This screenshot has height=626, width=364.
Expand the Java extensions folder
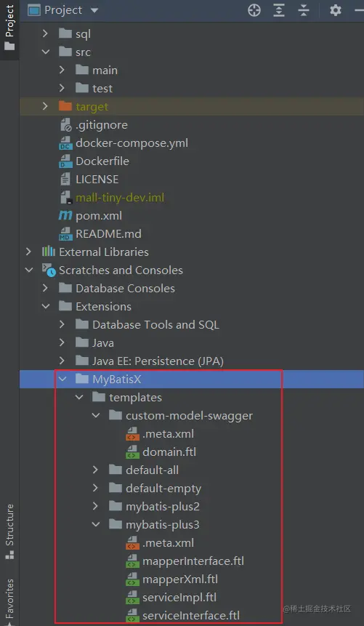tap(62, 343)
